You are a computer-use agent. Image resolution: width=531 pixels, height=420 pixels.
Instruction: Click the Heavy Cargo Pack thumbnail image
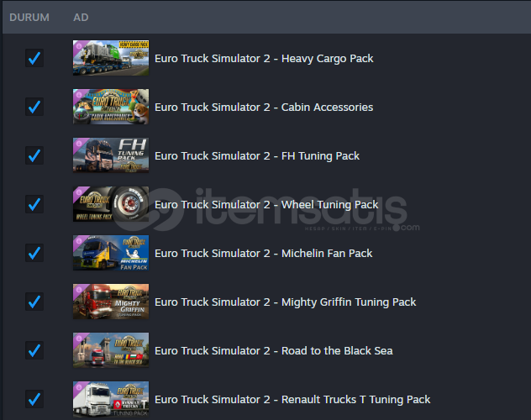111,58
